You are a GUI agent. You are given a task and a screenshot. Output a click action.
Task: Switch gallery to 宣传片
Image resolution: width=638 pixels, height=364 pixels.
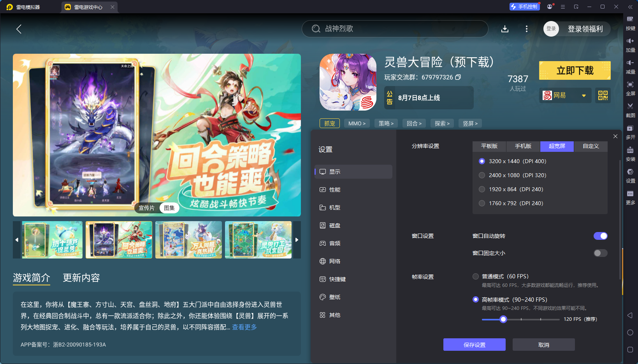[x=147, y=208]
